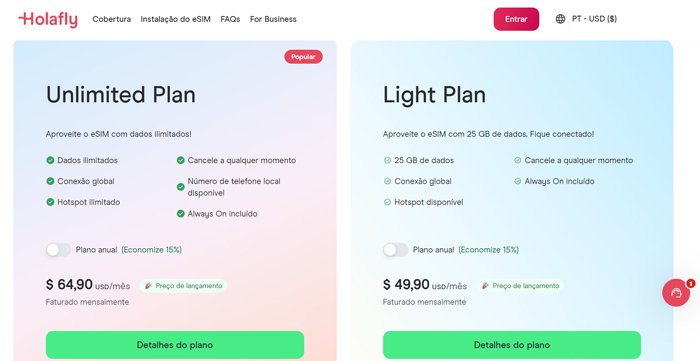Click the checkmark next to Always On incluído in Light Plan
This screenshot has width=700, height=361.
[518, 181]
